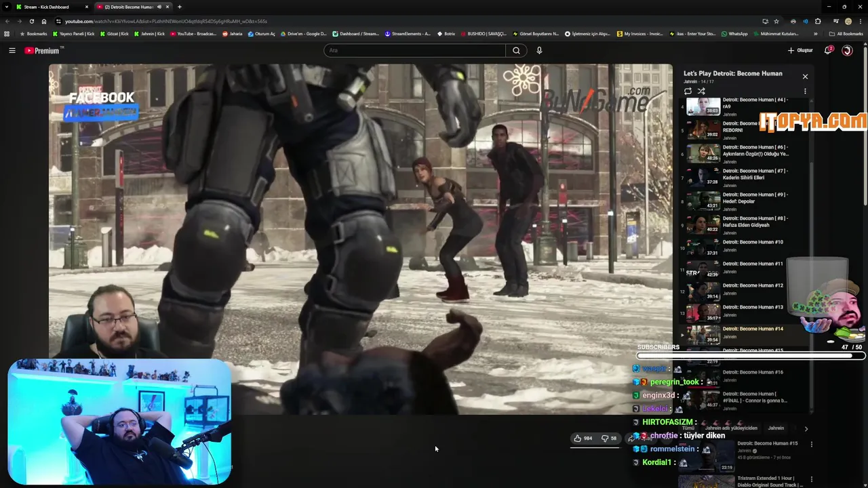The width and height of the screenshot is (868, 488).
Task: Open the Chrome tab search dropdown arrow
Action: coord(7,7)
